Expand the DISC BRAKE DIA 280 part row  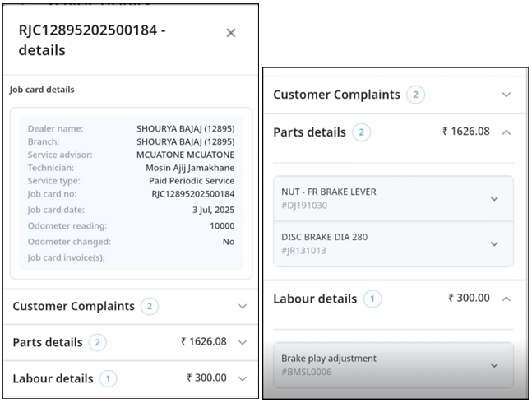coord(493,243)
